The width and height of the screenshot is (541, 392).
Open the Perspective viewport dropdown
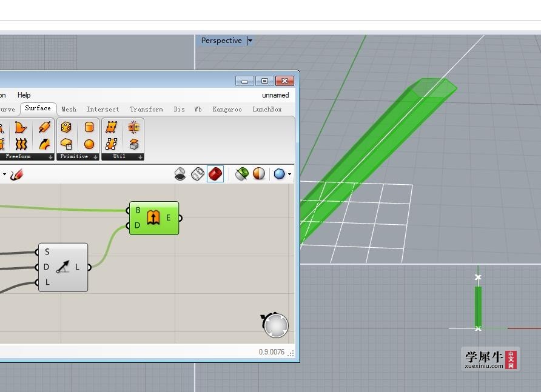250,41
